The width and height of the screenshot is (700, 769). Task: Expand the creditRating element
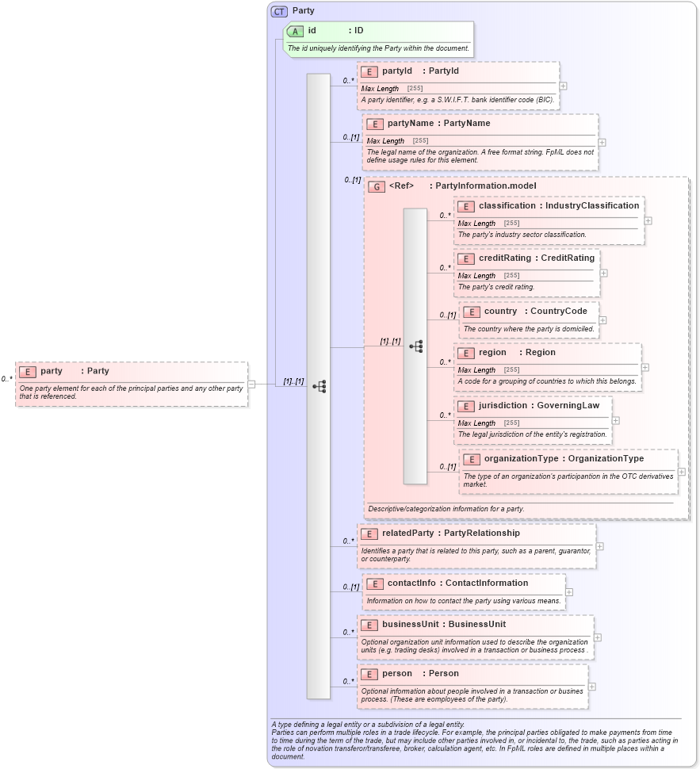603,274
